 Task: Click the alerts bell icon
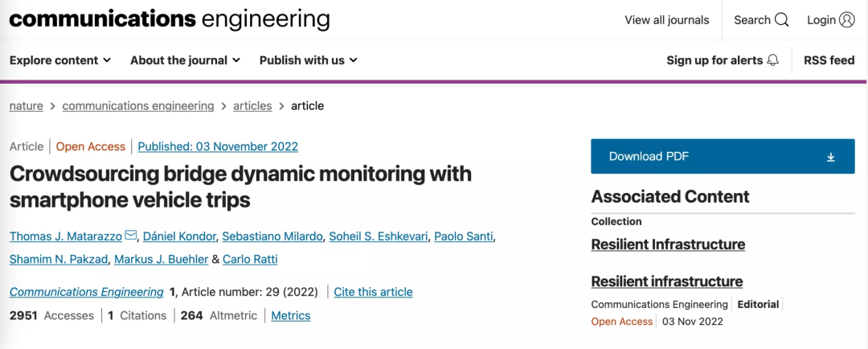(773, 60)
